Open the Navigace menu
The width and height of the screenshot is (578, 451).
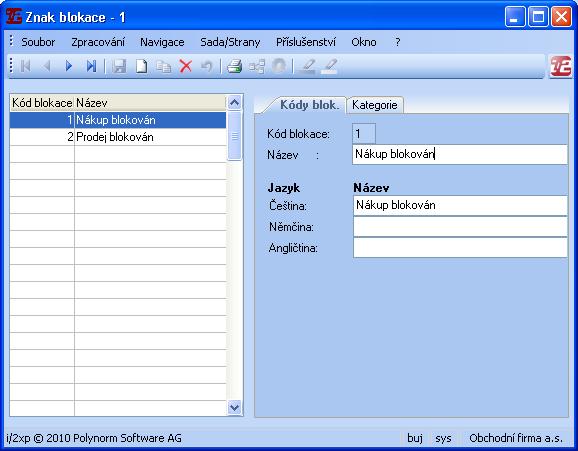[162, 42]
